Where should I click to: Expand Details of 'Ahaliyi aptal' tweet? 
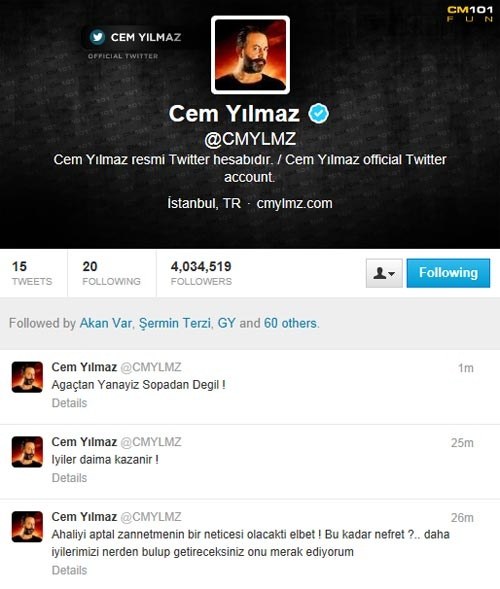click(69, 570)
